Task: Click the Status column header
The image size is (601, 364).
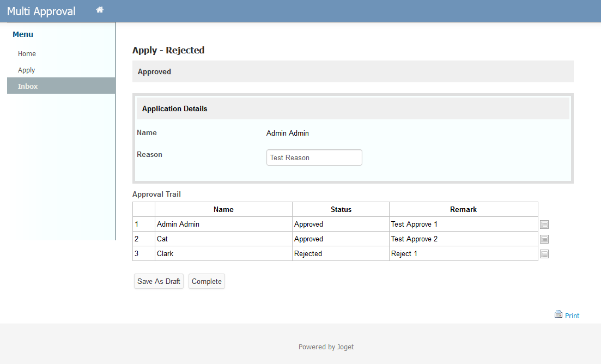Action: point(341,209)
